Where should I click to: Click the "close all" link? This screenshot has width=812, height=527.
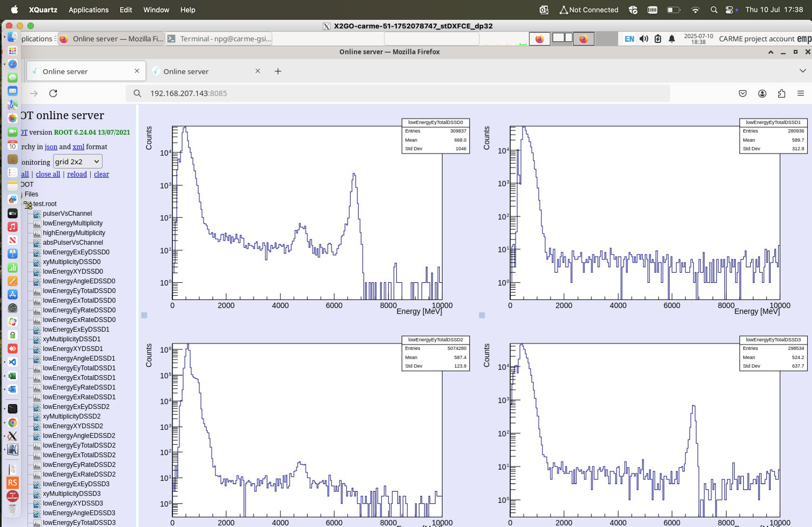(x=48, y=174)
